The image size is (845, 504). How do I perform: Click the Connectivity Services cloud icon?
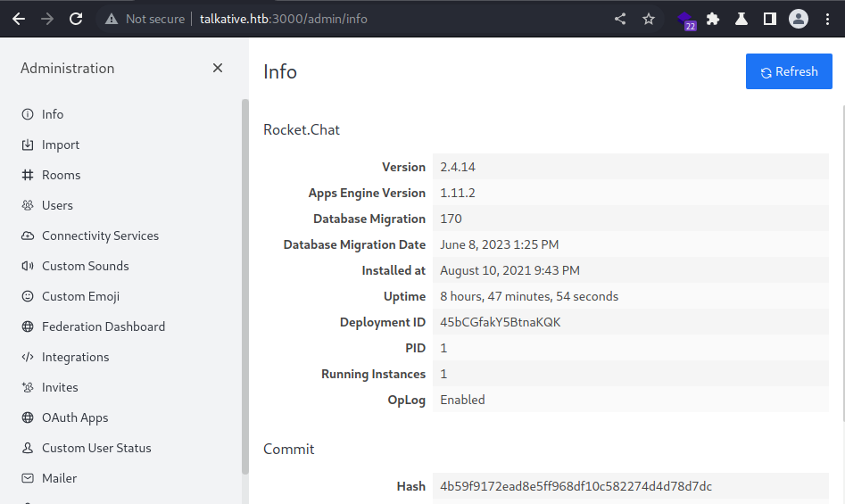28,235
